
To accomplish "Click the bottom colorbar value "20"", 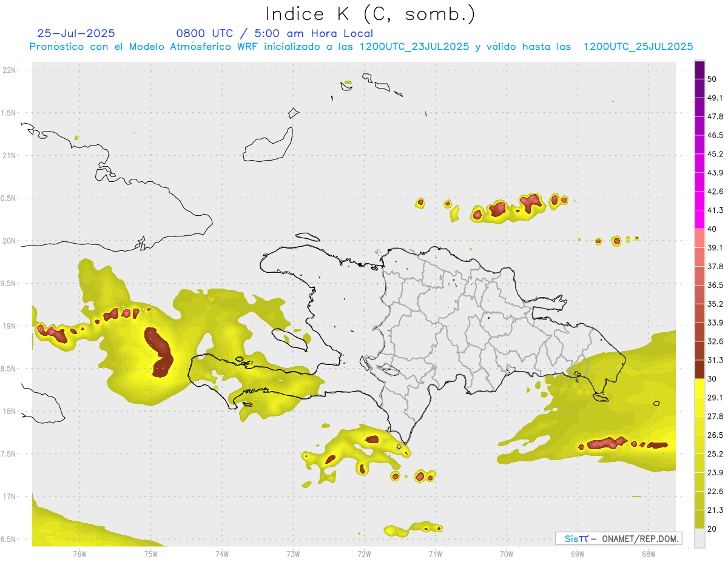I will pyautogui.click(x=712, y=529).
